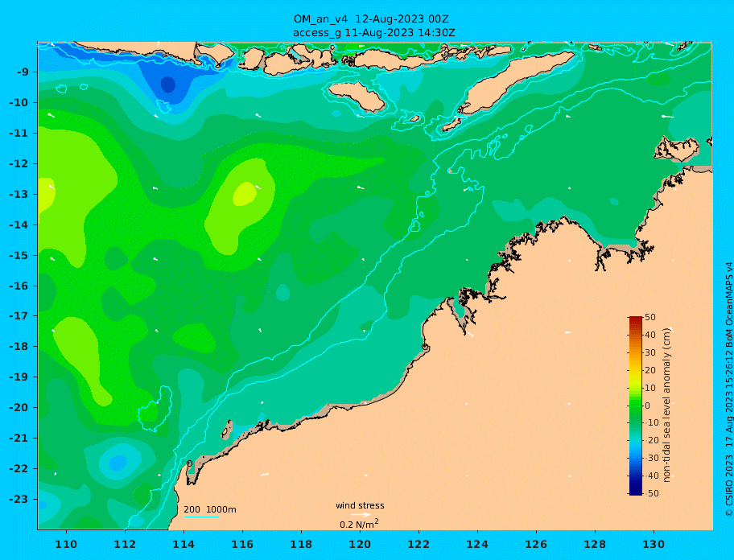Image resolution: width=734 pixels, height=560 pixels.
Task: Click the longitude label 128
Action: 595,544
